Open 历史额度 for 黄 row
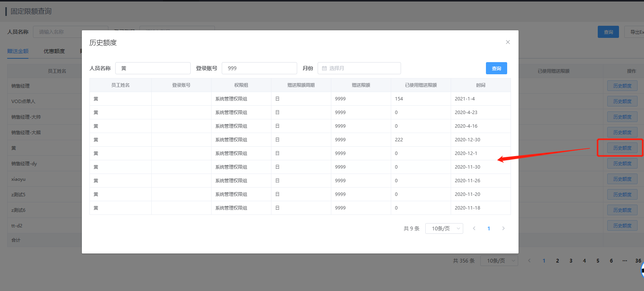The height and width of the screenshot is (291, 644). tap(622, 148)
